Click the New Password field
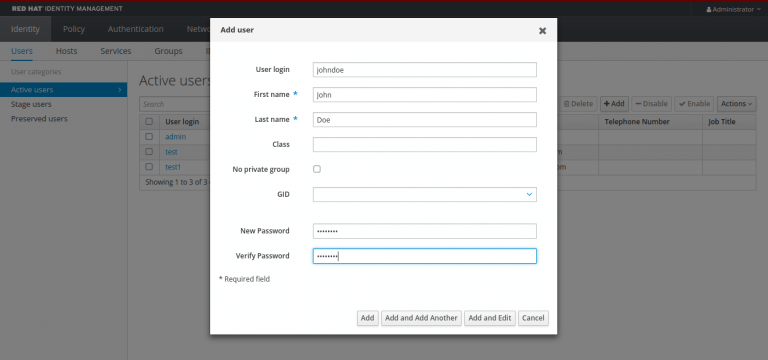The width and height of the screenshot is (768, 360). click(425, 231)
